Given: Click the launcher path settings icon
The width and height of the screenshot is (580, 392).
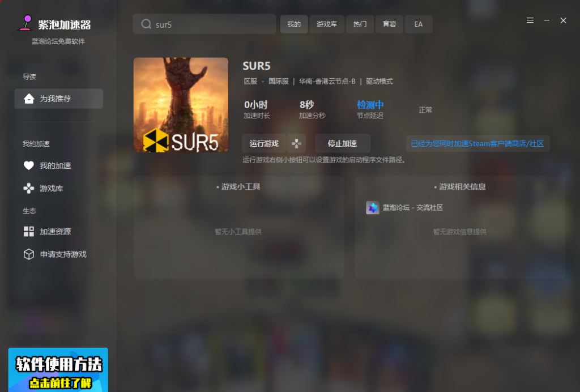Looking at the screenshot, I should [x=296, y=143].
